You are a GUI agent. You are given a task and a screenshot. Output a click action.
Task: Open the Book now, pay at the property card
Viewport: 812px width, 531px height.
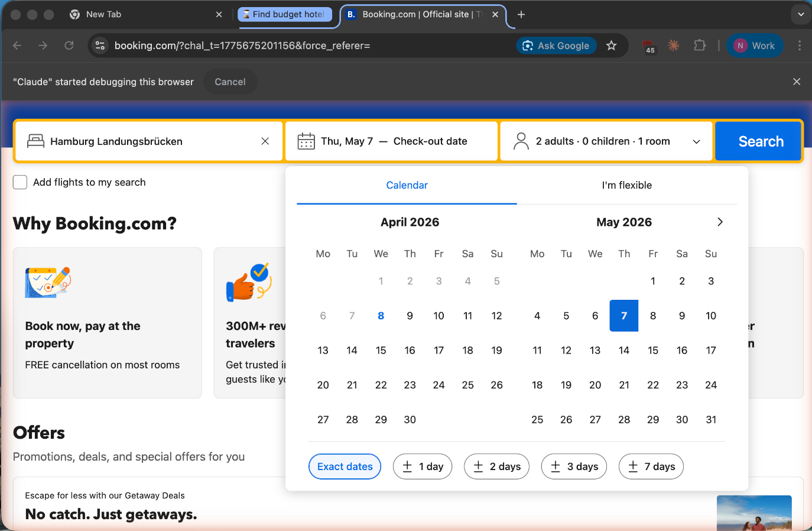coord(108,323)
